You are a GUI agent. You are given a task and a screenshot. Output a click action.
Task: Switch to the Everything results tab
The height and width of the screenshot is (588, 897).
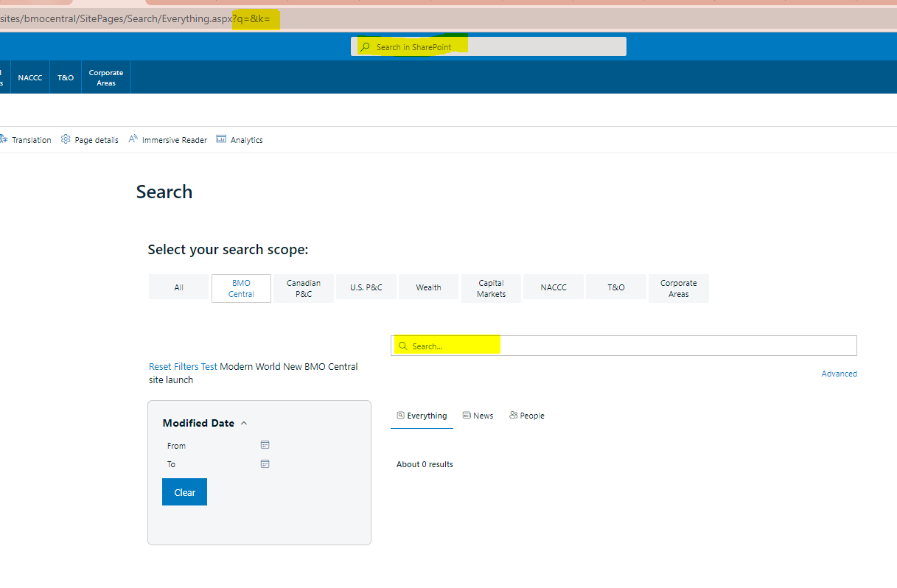point(422,415)
